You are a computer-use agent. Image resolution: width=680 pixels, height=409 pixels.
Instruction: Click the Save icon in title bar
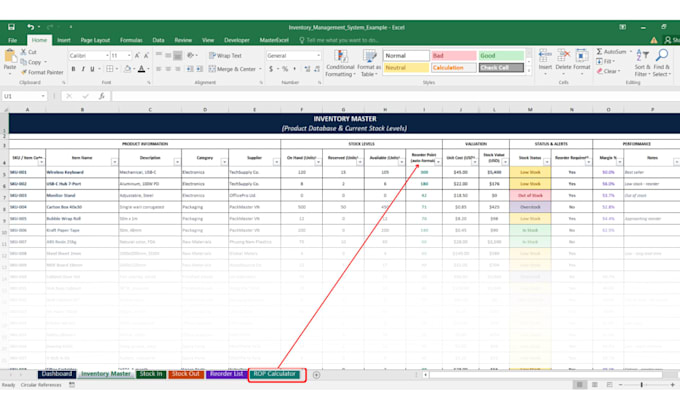(11, 27)
